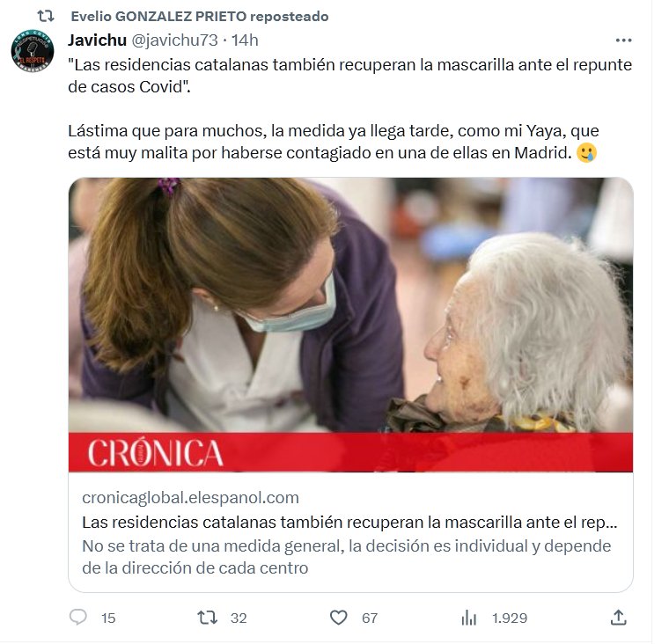Image resolution: width=669 pixels, height=644 pixels.
Task: Open the article preview photo
Action: pyautogui.click(x=350, y=305)
